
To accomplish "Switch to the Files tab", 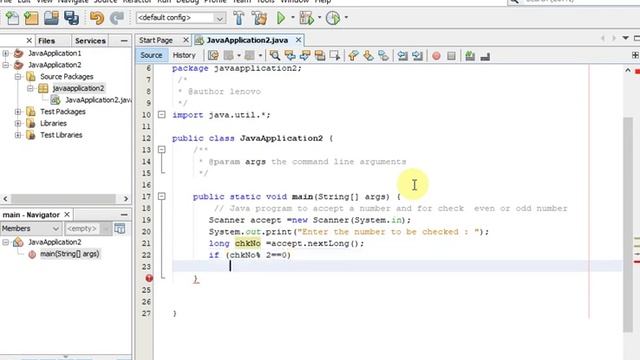I will coord(47,41).
